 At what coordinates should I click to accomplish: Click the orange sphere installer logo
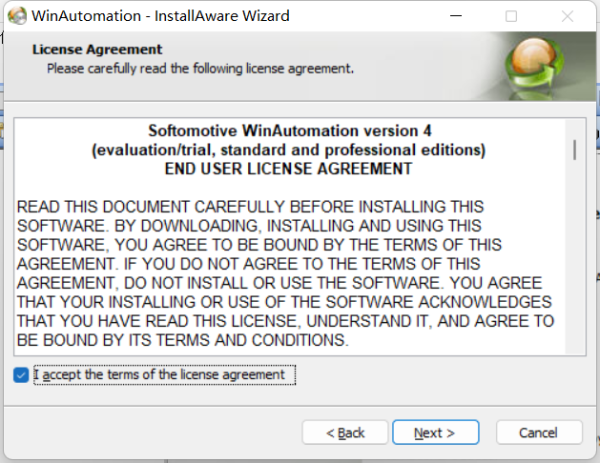[535, 63]
